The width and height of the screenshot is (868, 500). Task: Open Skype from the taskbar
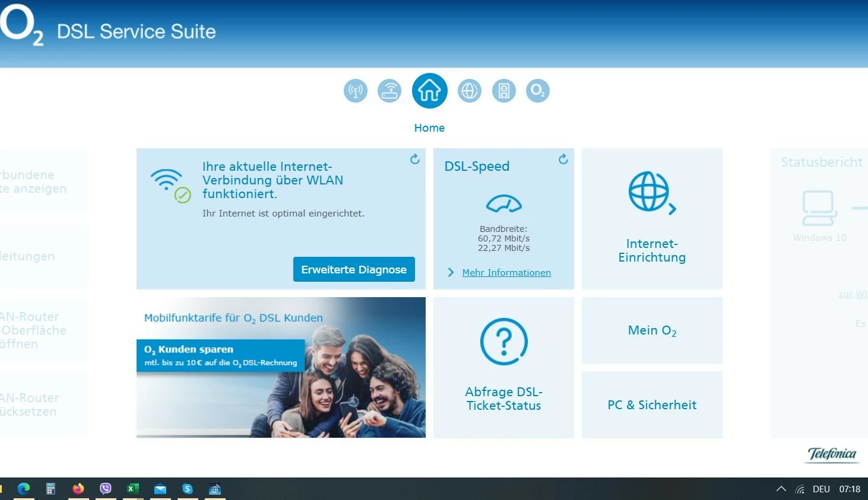188,489
